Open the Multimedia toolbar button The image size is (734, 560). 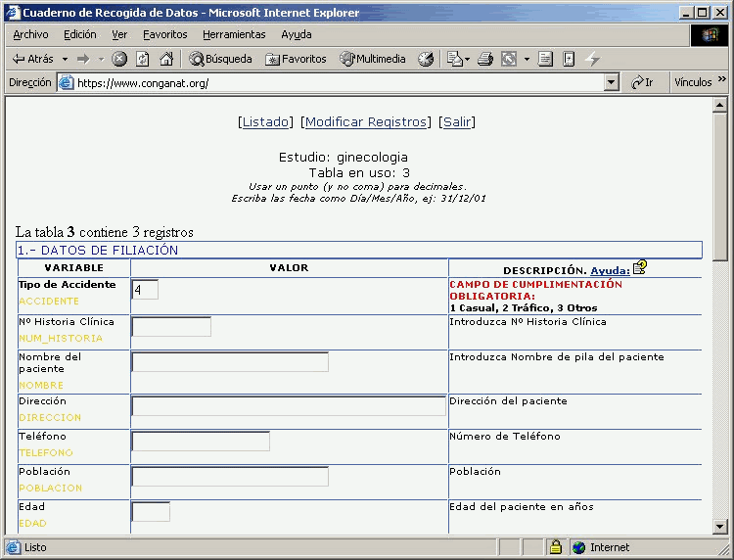click(373, 59)
